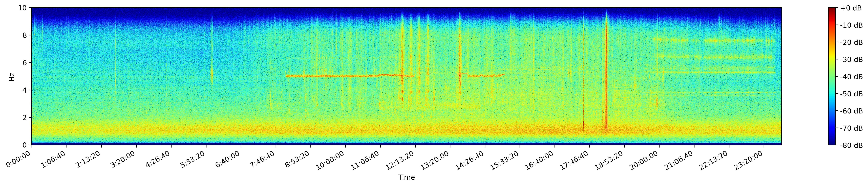Click the dark blue bottom of the colorbar

[832, 143]
